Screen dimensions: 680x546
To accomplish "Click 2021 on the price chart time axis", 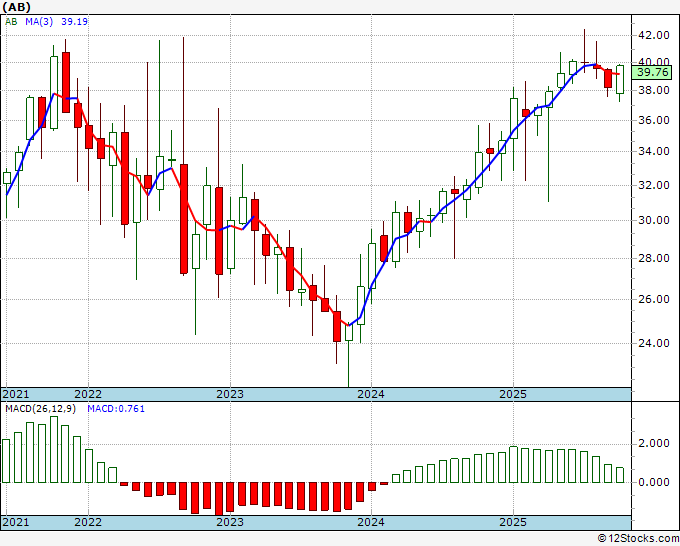I will point(16,394).
